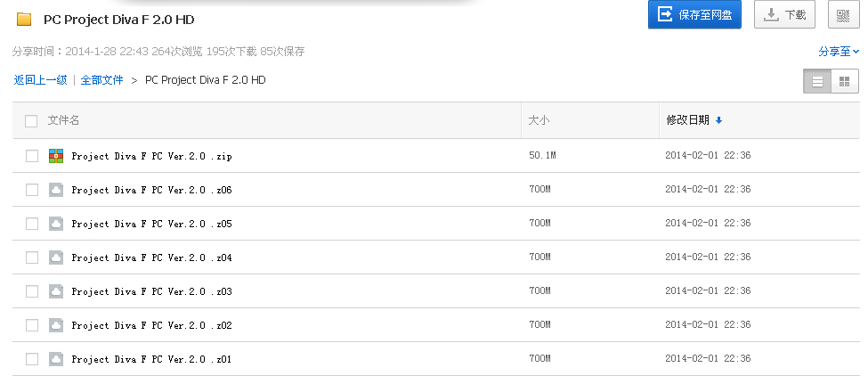Check the box for the .zip file
868x376 pixels.
pyautogui.click(x=32, y=156)
